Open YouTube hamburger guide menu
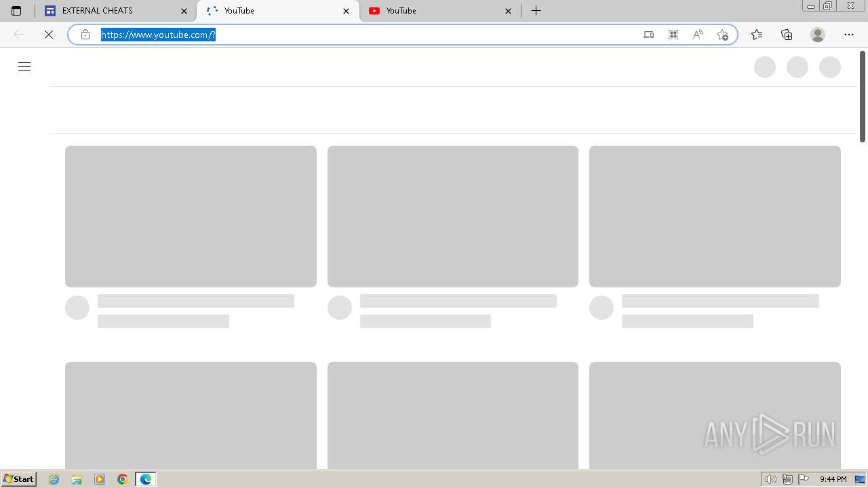Screen dimensions: 868x488 click(24, 66)
